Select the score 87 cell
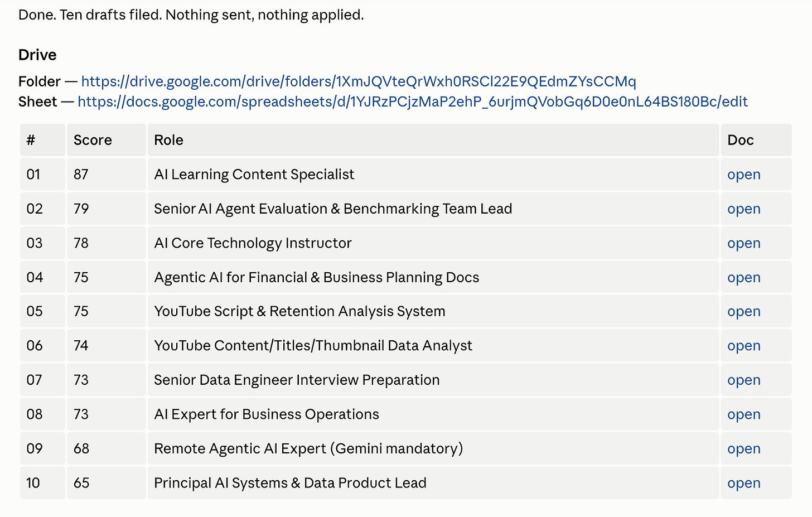The image size is (812, 517). [107, 175]
